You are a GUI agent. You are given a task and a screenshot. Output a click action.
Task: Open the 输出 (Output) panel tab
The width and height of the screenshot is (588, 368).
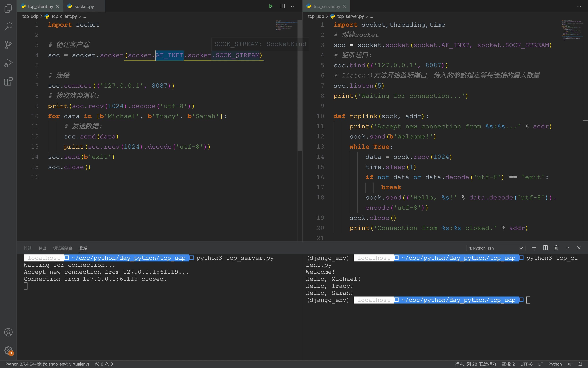click(42, 248)
